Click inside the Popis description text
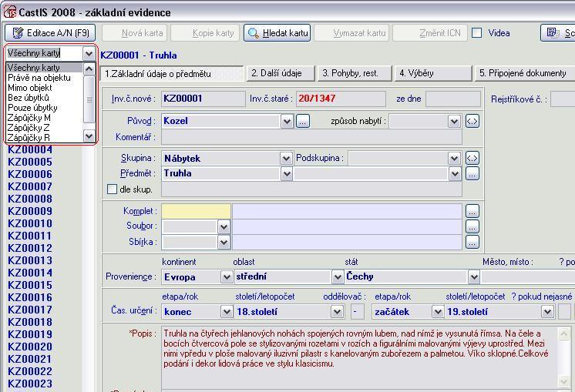Screen dimensions: 575x392 click(355, 348)
